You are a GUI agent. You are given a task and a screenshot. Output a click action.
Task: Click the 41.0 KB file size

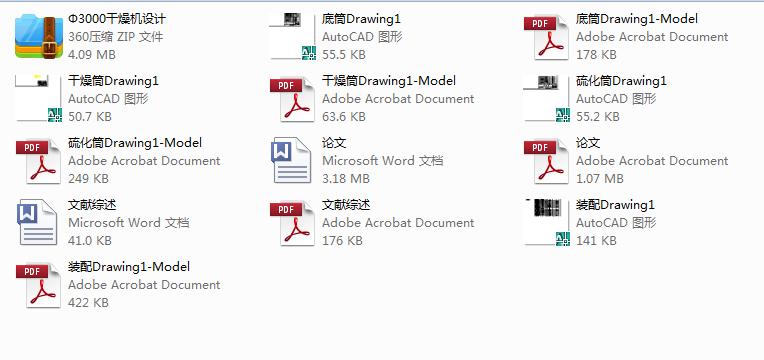coord(90,241)
